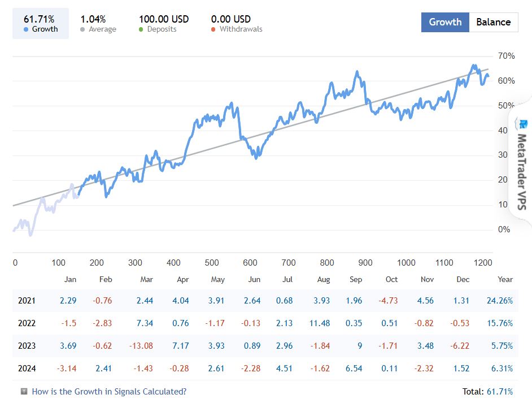The height and width of the screenshot is (403, 532).
Task: Click the MetaTrader VPS logo icon
Action: [524, 124]
